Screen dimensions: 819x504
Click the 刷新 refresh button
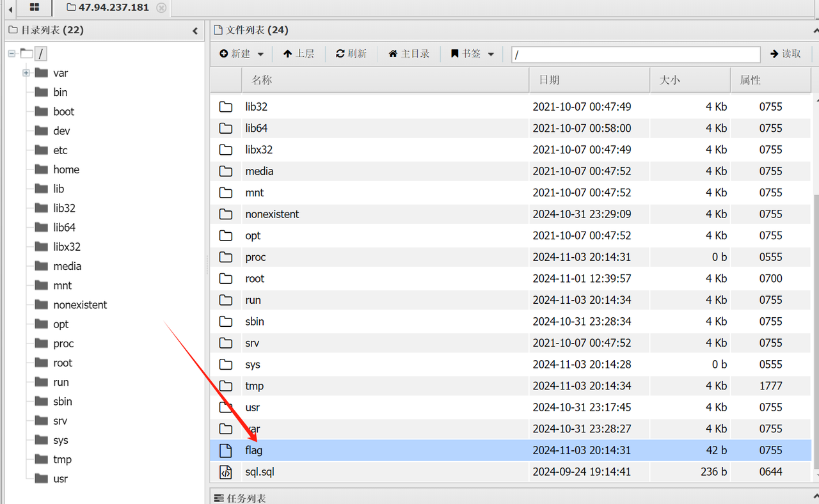click(351, 54)
